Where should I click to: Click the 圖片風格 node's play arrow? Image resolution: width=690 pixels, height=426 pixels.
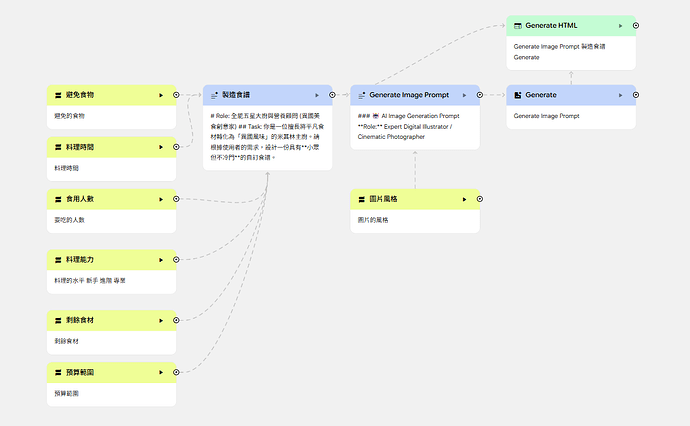pos(464,199)
